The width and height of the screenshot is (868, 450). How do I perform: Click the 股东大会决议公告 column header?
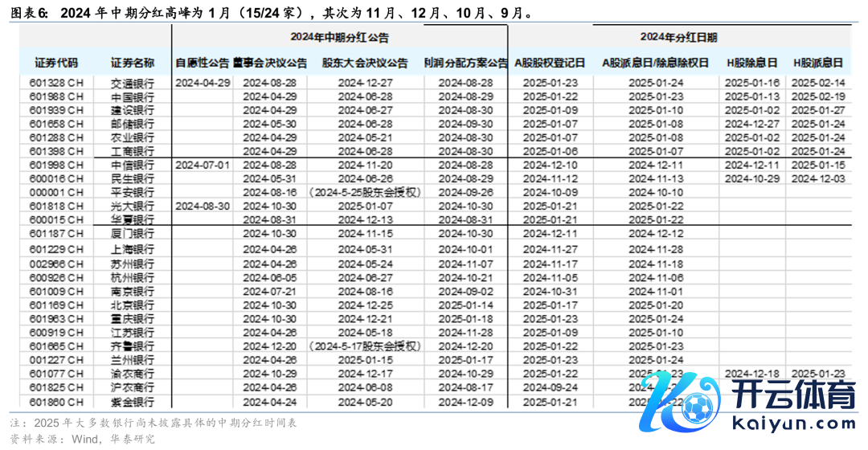[365, 63]
